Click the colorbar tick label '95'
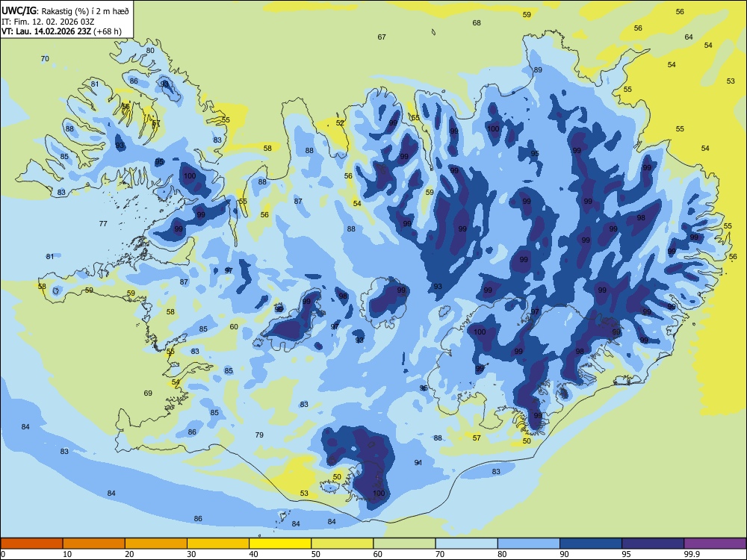This screenshot has height=560, width=747. pyautogui.click(x=626, y=554)
